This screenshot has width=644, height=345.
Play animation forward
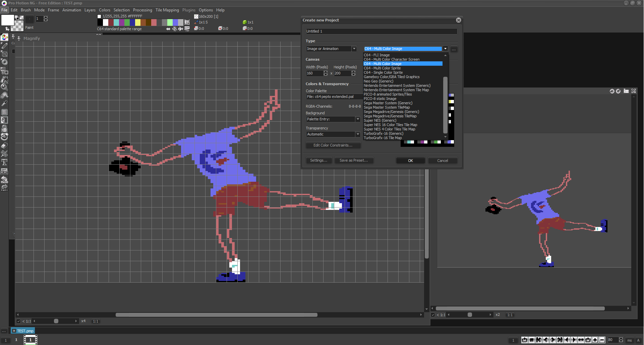(x=574, y=340)
